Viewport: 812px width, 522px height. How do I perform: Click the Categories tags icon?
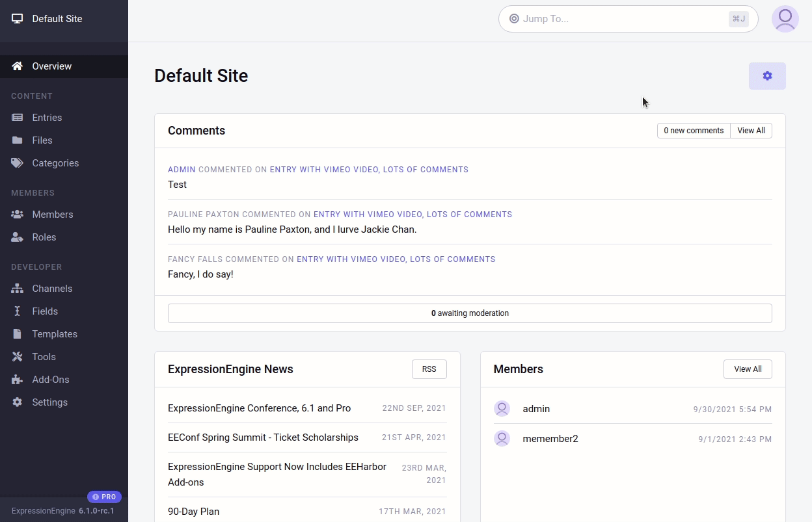18,163
